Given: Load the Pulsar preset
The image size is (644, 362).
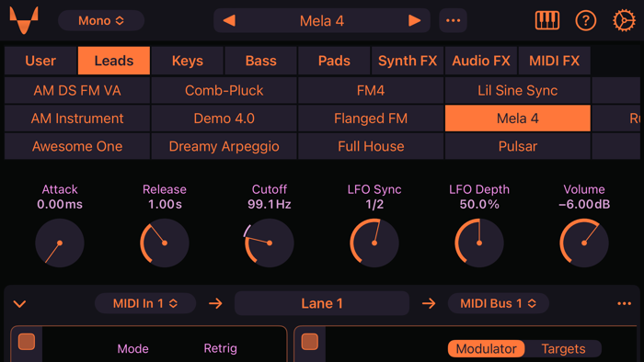Looking at the screenshot, I should point(517,146).
